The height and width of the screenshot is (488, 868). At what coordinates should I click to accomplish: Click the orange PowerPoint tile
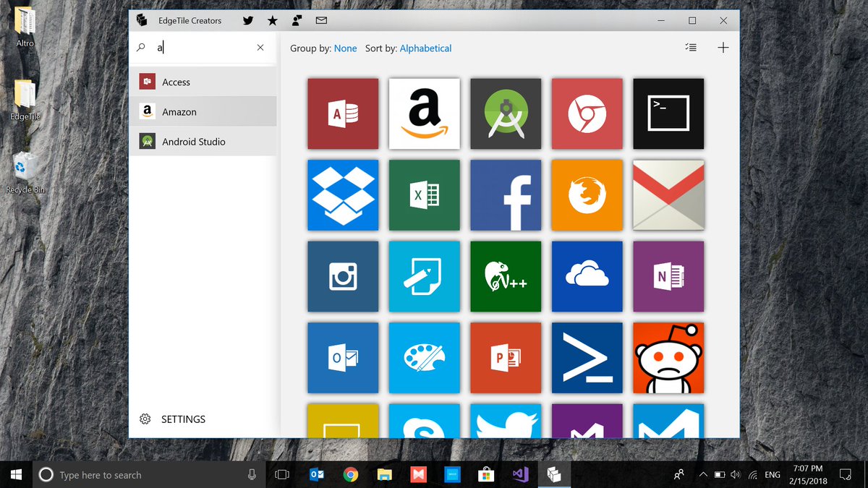click(506, 358)
